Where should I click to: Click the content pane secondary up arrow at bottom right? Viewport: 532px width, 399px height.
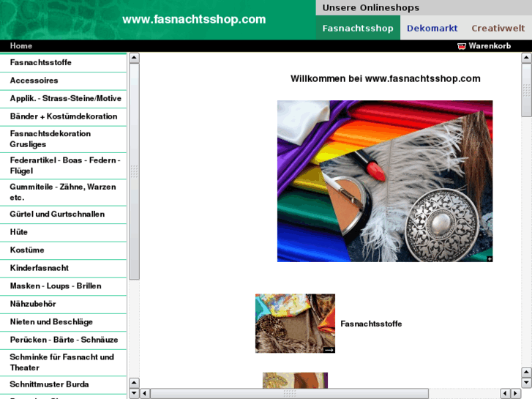coord(526,372)
